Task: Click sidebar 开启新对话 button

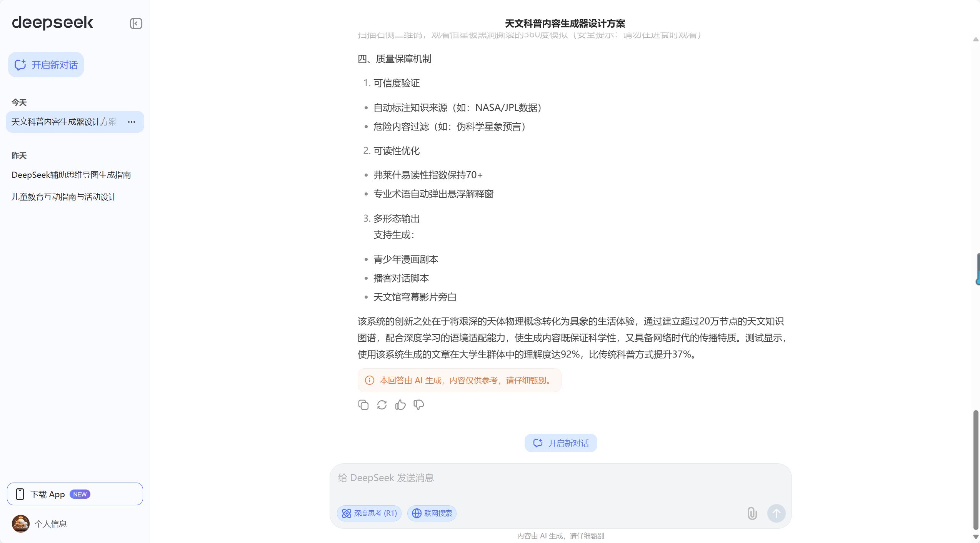Action: pos(46,65)
